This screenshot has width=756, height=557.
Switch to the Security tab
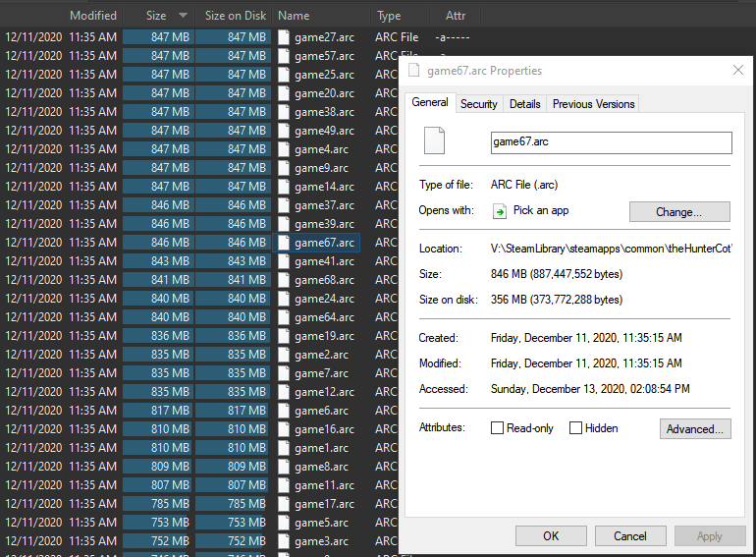pos(479,104)
